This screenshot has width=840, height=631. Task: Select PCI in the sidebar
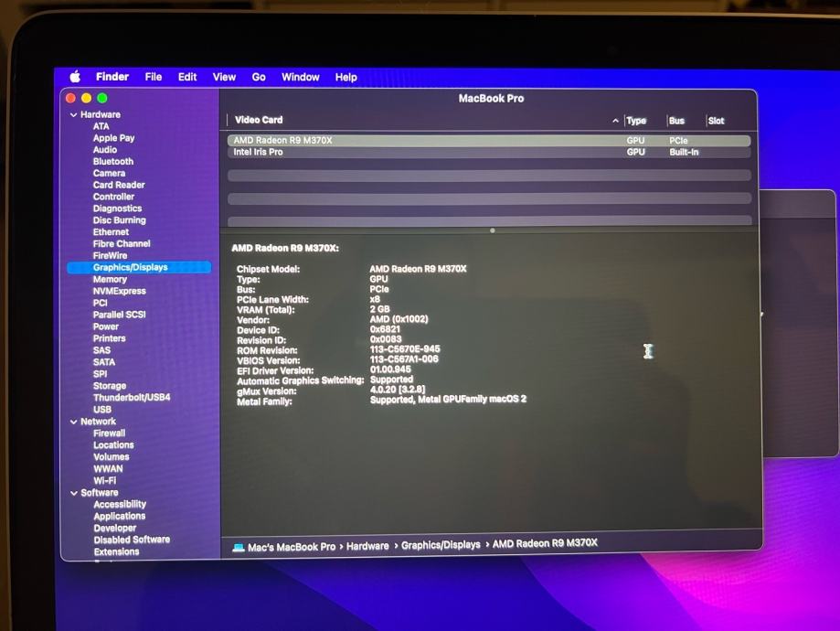click(100, 303)
